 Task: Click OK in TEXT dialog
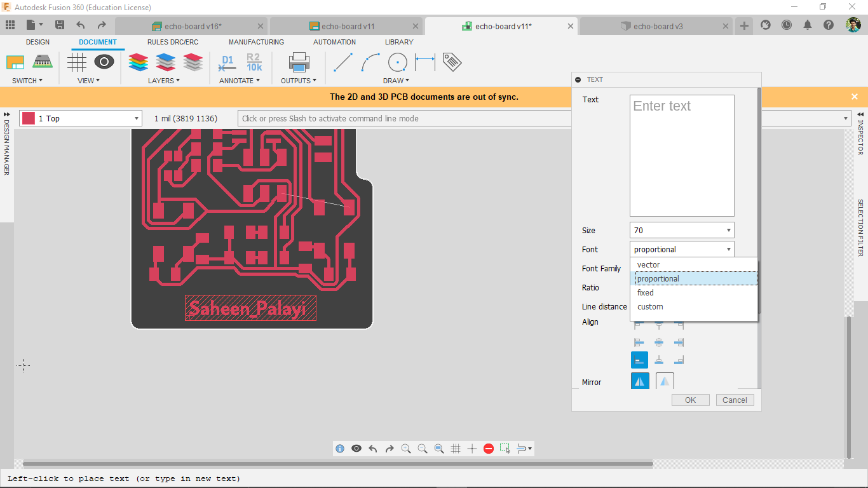tap(691, 400)
